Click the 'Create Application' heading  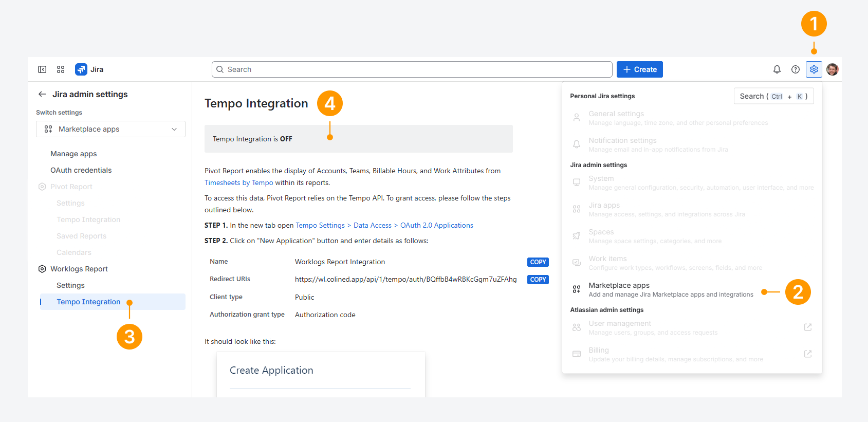[271, 370]
